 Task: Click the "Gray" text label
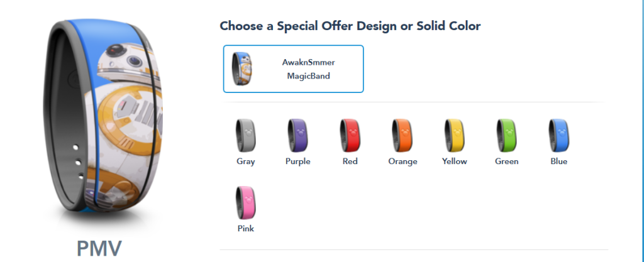tap(246, 161)
